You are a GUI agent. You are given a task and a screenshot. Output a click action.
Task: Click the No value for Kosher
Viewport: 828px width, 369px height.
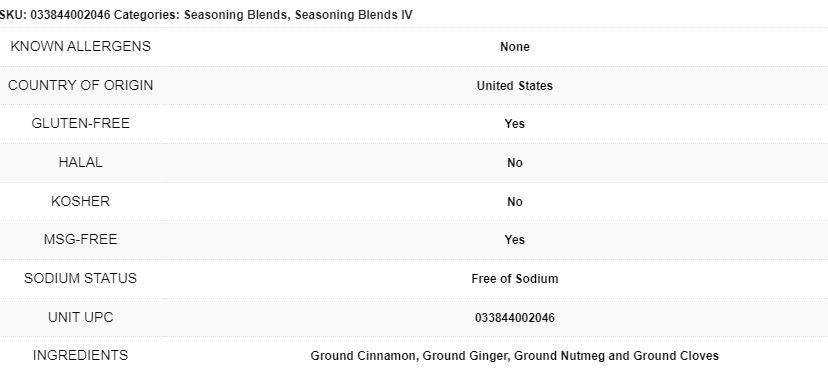point(515,202)
